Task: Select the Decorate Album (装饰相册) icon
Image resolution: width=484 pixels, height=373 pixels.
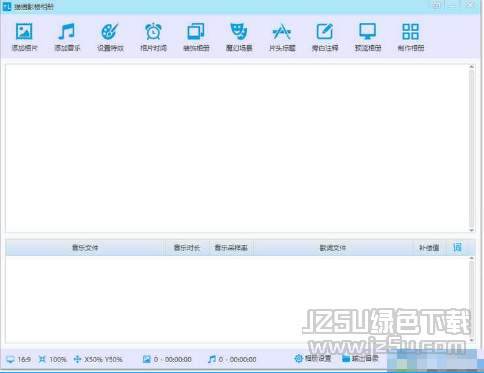Action: click(x=196, y=32)
